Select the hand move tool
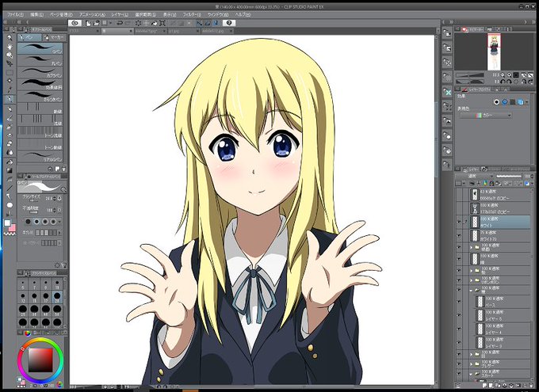This screenshot has height=392, width=539. [x=10, y=47]
